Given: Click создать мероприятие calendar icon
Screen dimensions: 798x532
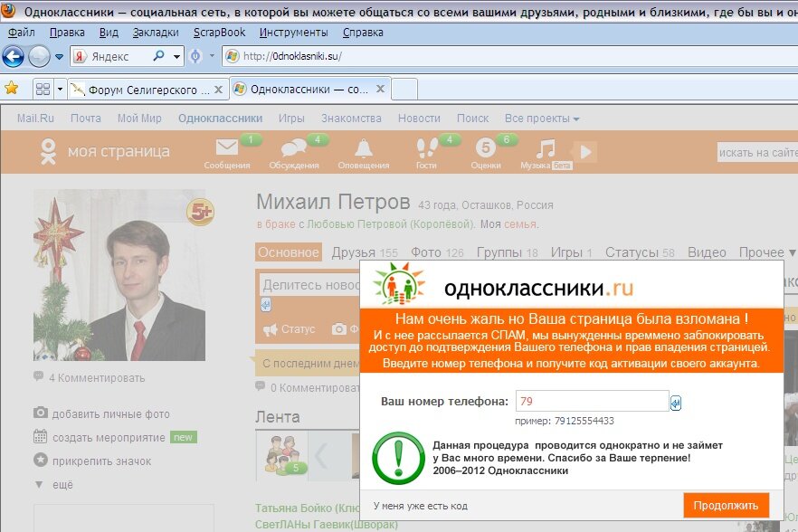Looking at the screenshot, I should pyautogui.click(x=40, y=436).
